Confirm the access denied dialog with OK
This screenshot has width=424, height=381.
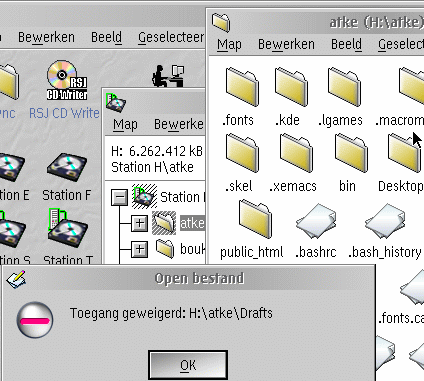pos(188,365)
